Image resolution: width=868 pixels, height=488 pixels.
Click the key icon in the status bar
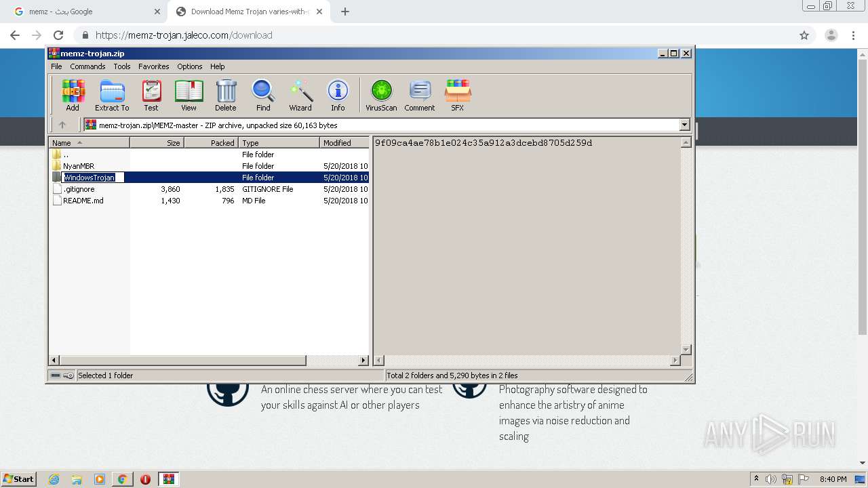point(68,375)
